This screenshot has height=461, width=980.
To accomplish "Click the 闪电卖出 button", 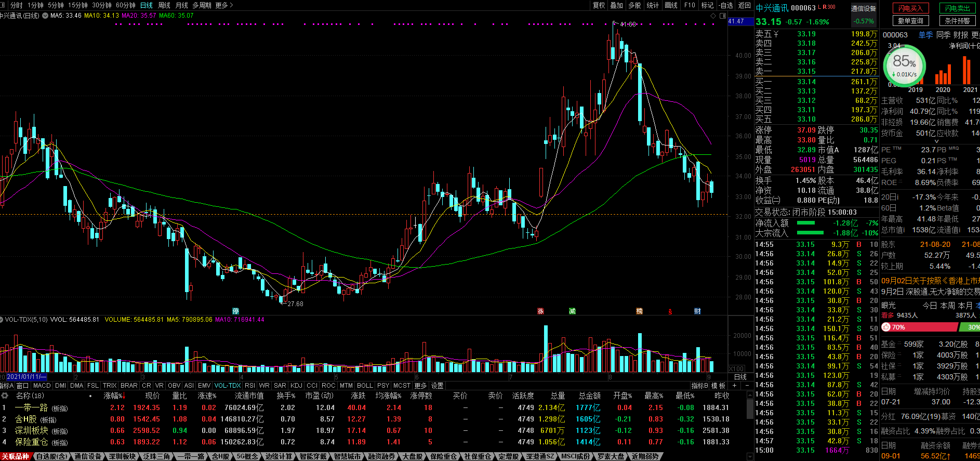I will coord(957,8).
